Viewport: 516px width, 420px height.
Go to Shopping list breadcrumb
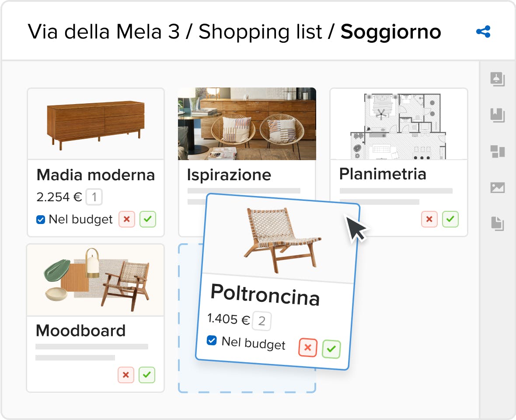pyautogui.click(x=260, y=32)
